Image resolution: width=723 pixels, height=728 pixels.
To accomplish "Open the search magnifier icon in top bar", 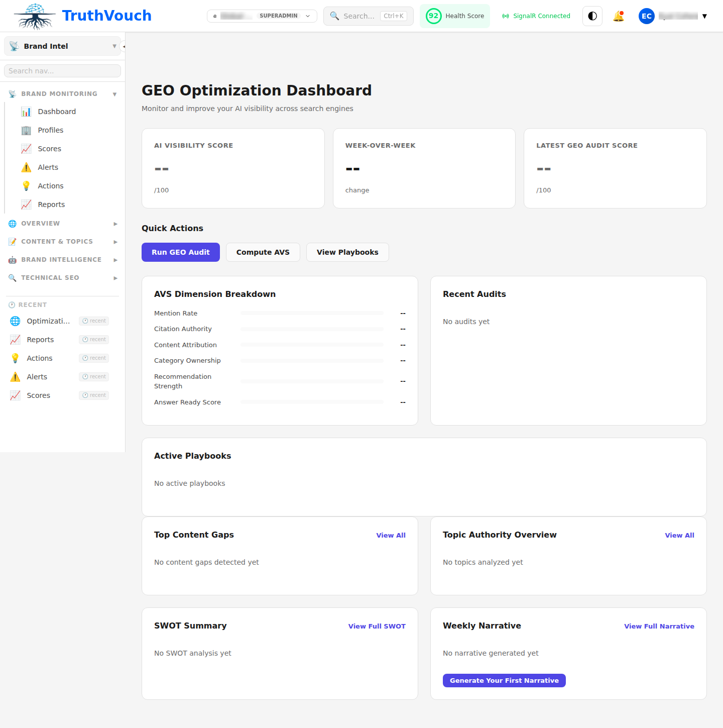I will tap(334, 16).
